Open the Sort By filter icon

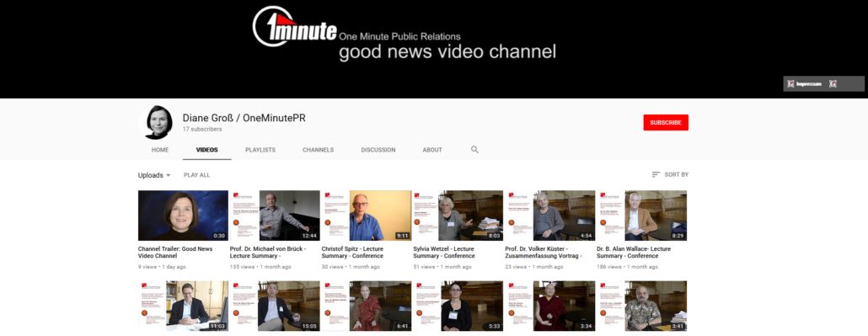[656, 174]
